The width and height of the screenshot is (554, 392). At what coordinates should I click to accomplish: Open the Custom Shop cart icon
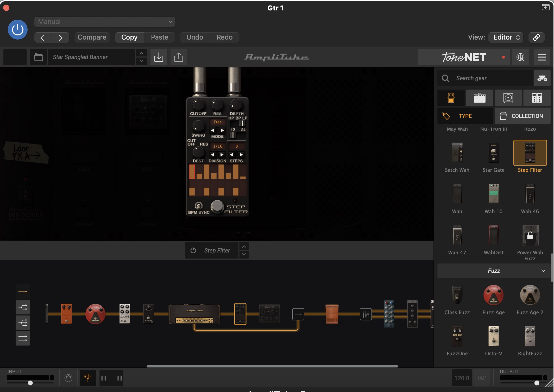pos(542,78)
